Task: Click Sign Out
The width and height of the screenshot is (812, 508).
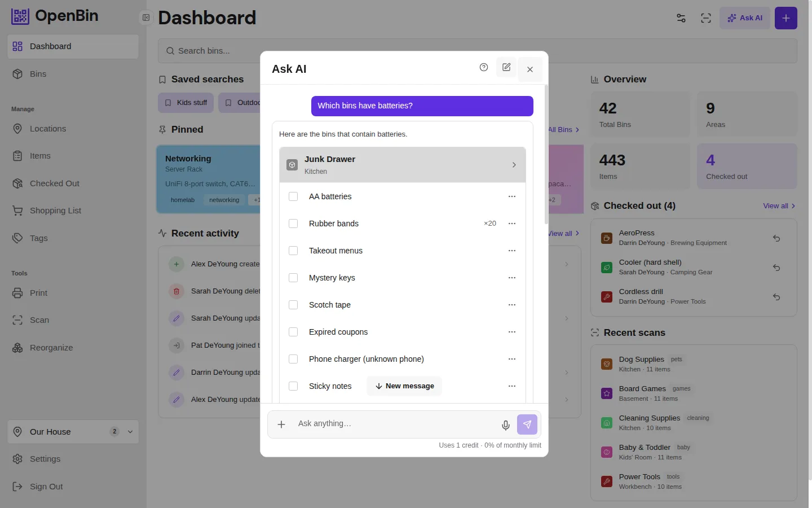Action: click(73, 487)
